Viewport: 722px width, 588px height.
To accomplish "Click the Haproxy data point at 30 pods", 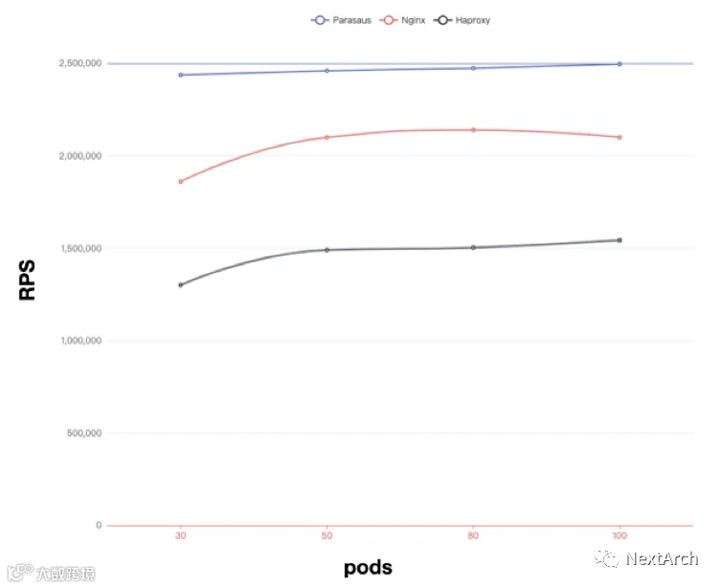I will (180, 285).
